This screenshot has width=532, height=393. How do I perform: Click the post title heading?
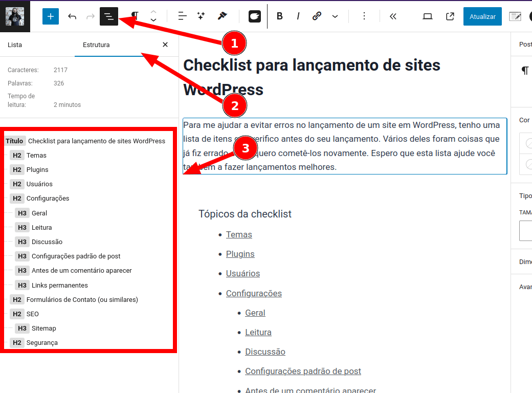(x=312, y=77)
